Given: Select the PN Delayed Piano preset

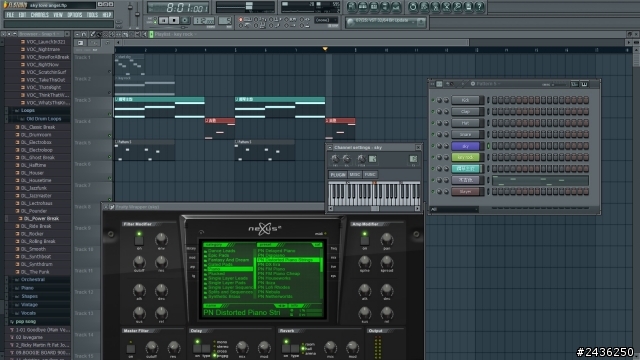Looking at the screenshot, I should (x=276, y=251).
